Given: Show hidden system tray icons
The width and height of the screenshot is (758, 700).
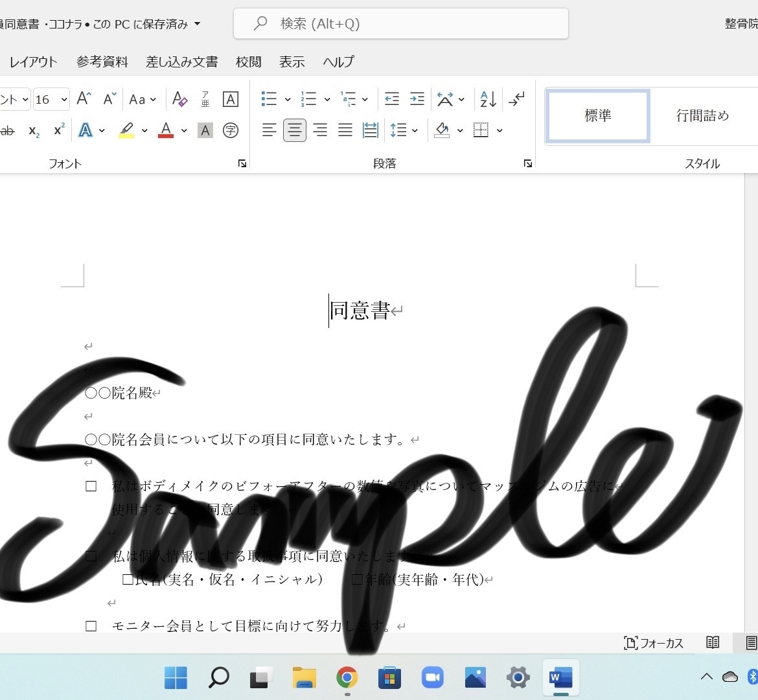Looking at the screenshot, I should [707, 677].
